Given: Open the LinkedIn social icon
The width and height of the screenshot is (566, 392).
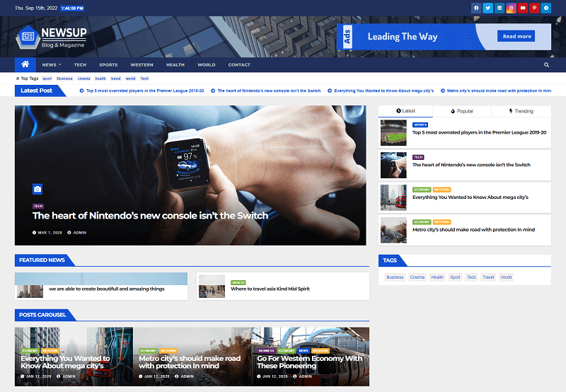Looking at the screenshot, I should click(499, 8).
